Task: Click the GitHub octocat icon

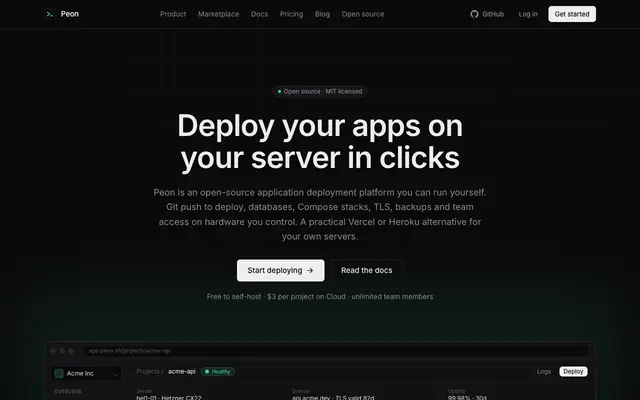Action: [x=474, y=14]
